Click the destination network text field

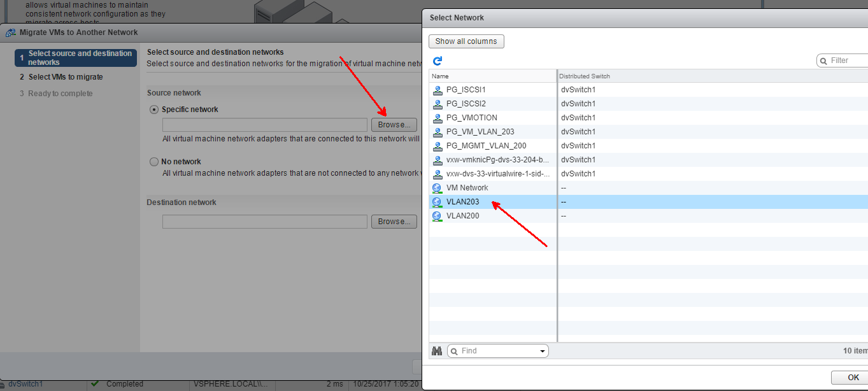pyautogui.click(x=265, y=222)
